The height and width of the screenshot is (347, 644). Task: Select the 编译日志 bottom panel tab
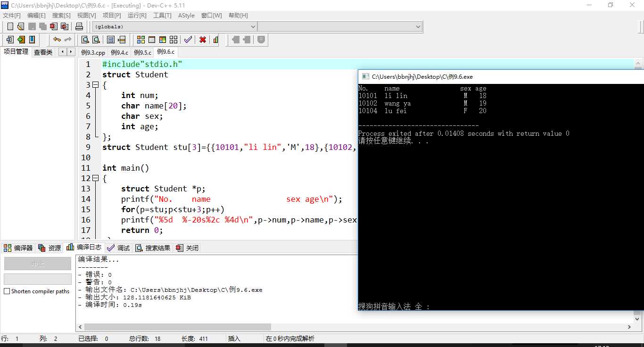tap(84, 247)
